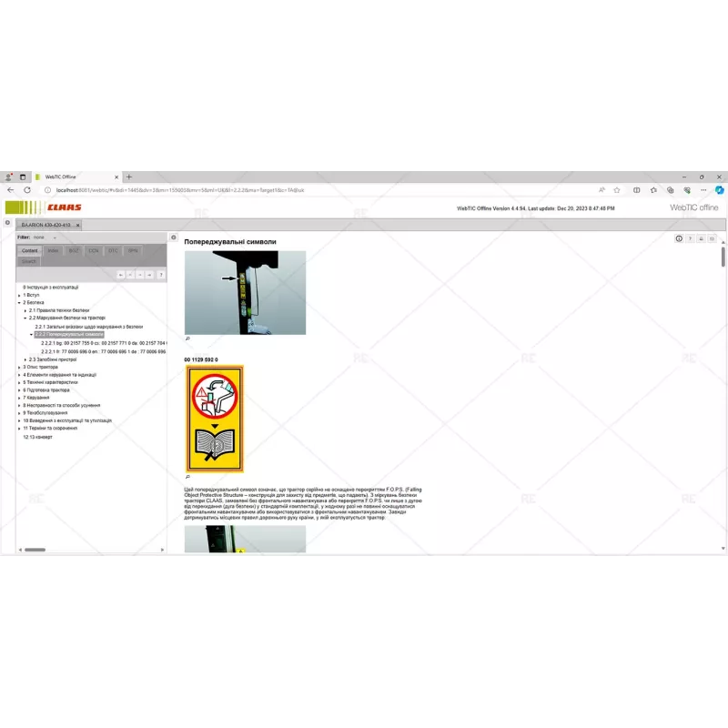Image resolution: width=728 pixels, height=728 pixels.
Task: Click the "?" button in the tree navigation row
Action: pos(161,275)
